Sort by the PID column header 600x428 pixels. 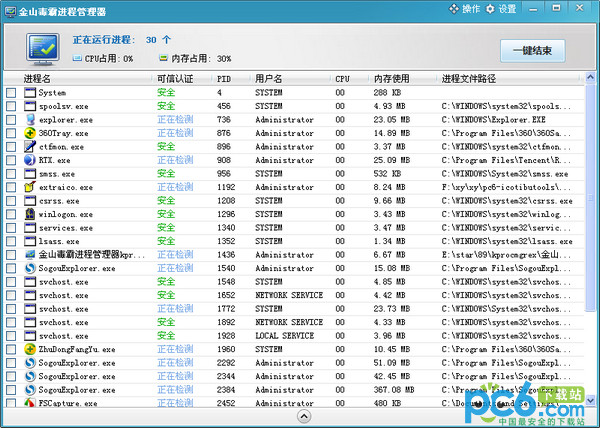click(x=224, y=79)
